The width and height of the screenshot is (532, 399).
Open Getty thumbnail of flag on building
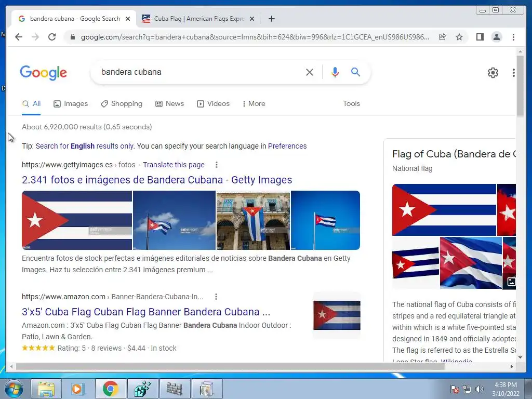point(253,220)
